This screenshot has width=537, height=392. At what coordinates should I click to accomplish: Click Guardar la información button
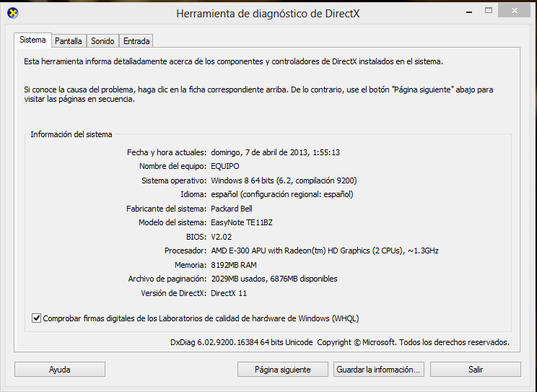pos(378,370)
